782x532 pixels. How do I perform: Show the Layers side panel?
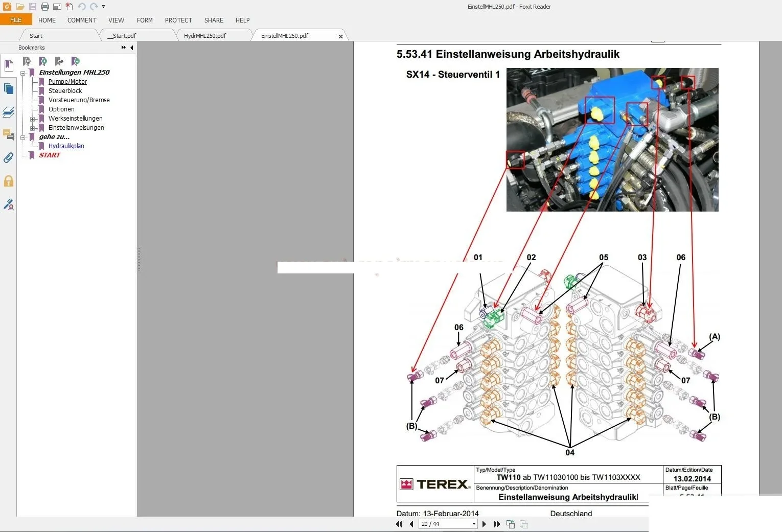9,112
